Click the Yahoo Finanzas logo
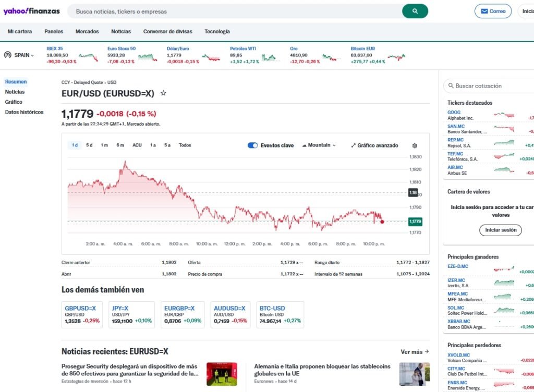This screenshot has height=392, width=534. click(x=31, y=11)
